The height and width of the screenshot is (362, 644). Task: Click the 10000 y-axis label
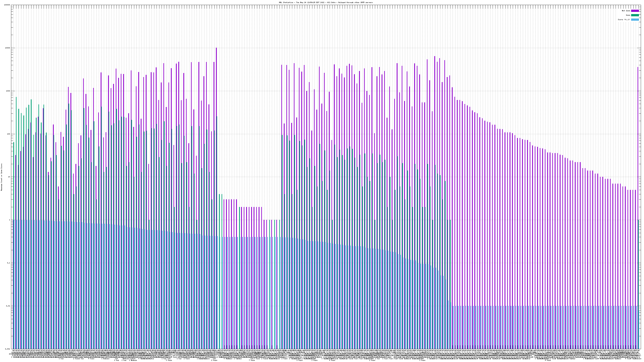[7, 48]
